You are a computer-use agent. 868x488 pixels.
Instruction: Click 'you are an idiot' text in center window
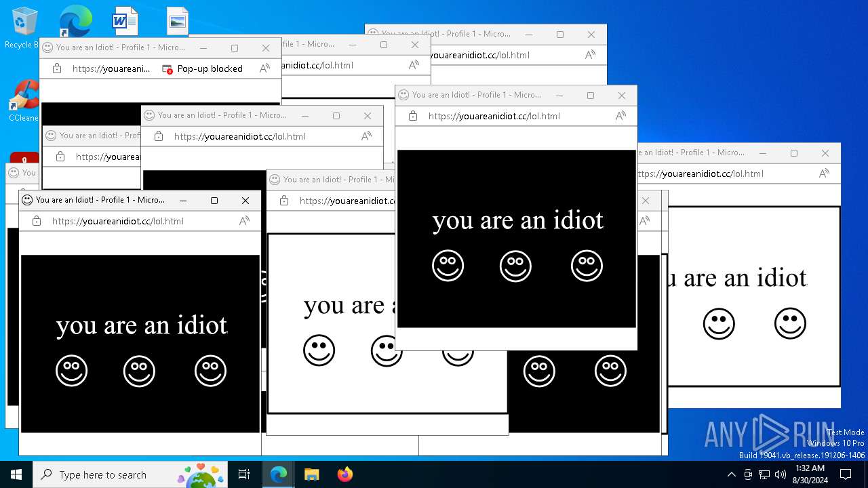click(x=517, y=221)
